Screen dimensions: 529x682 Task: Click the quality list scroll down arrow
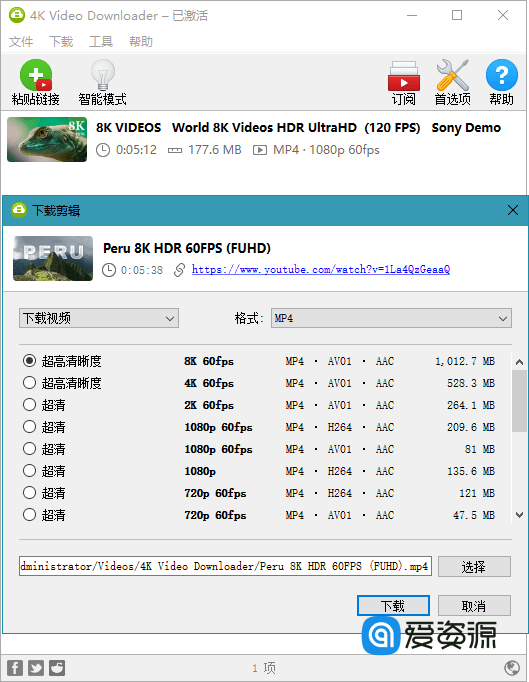point(519,515)
